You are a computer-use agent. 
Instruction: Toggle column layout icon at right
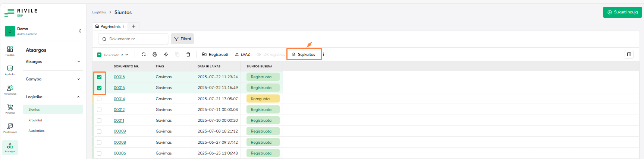point(629,54)
